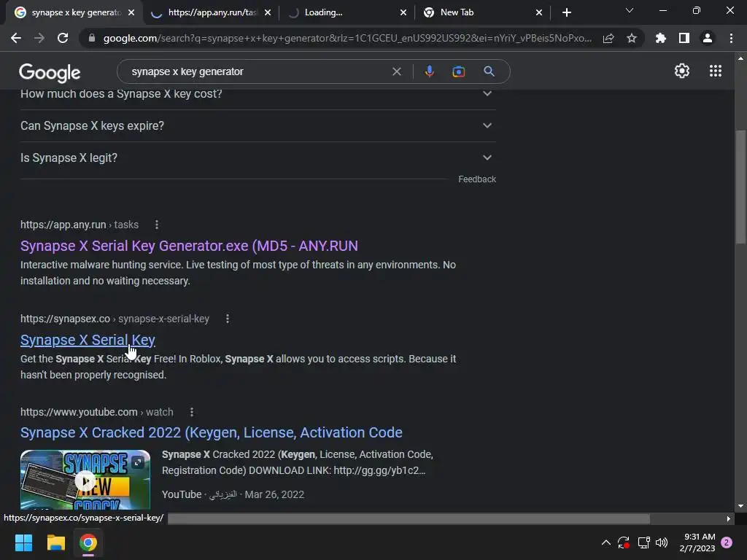The width and height of the screenshot is (747, 560).
Task: Open Chrome side panel icon
Action: pos(684,38)
